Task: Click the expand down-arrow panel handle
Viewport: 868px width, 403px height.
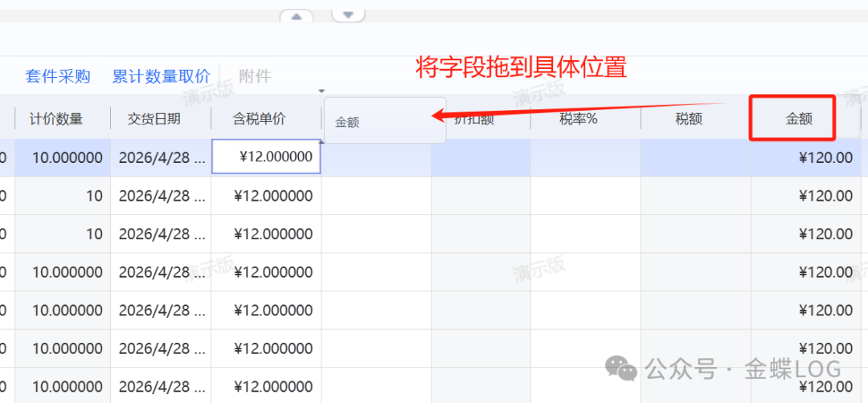Action: (348, 14)
